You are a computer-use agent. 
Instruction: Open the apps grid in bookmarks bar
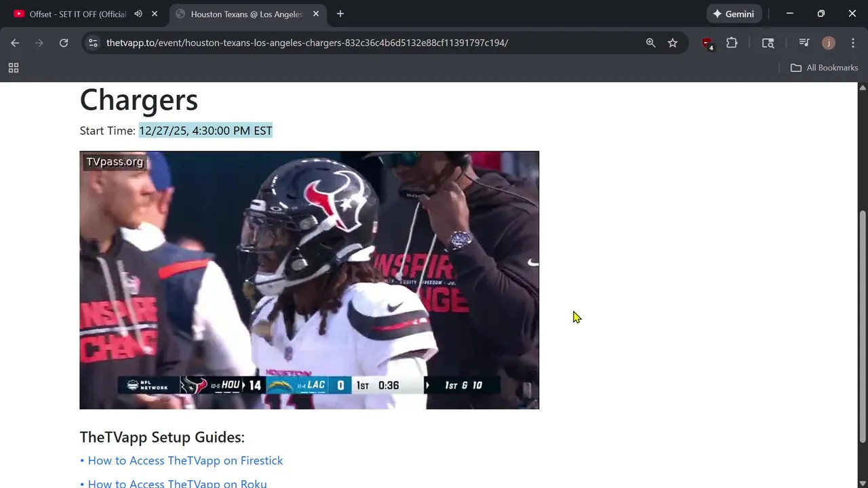(x=14, y=68)
